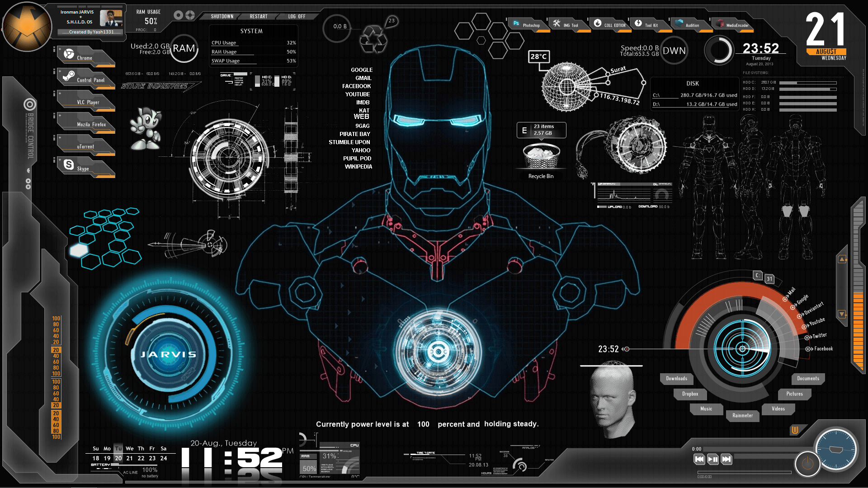Select date 20 in the calendar
Image resolution: width=868 pixels, height=488 pixels.
118,458
